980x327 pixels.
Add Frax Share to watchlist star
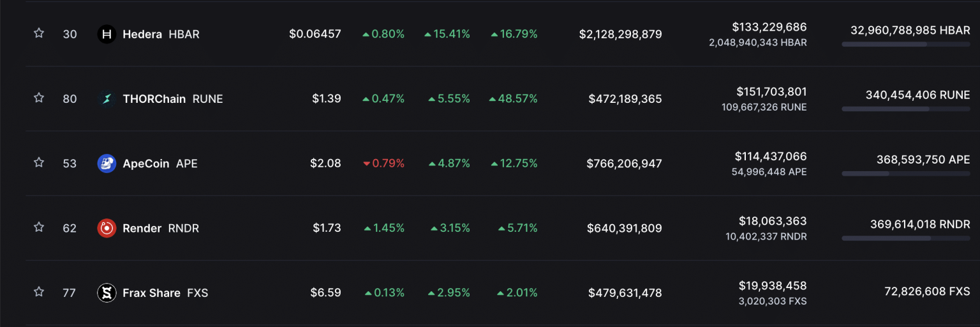tap(39, 292)
